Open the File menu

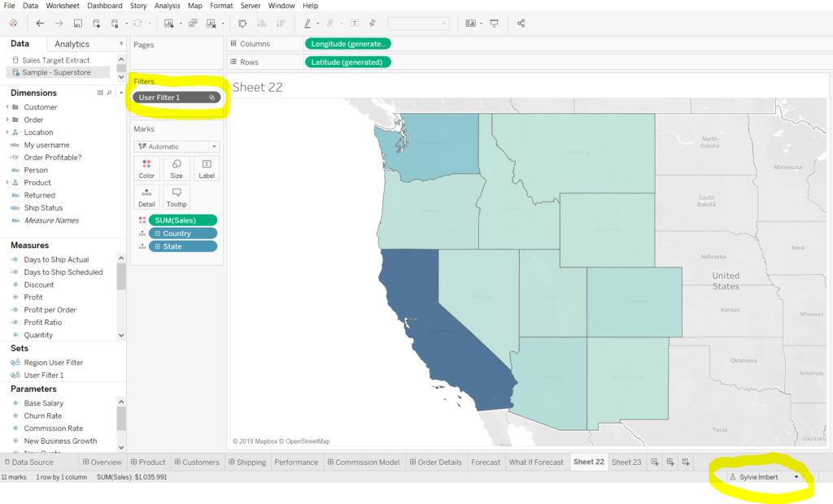click(x=9, y=6)
